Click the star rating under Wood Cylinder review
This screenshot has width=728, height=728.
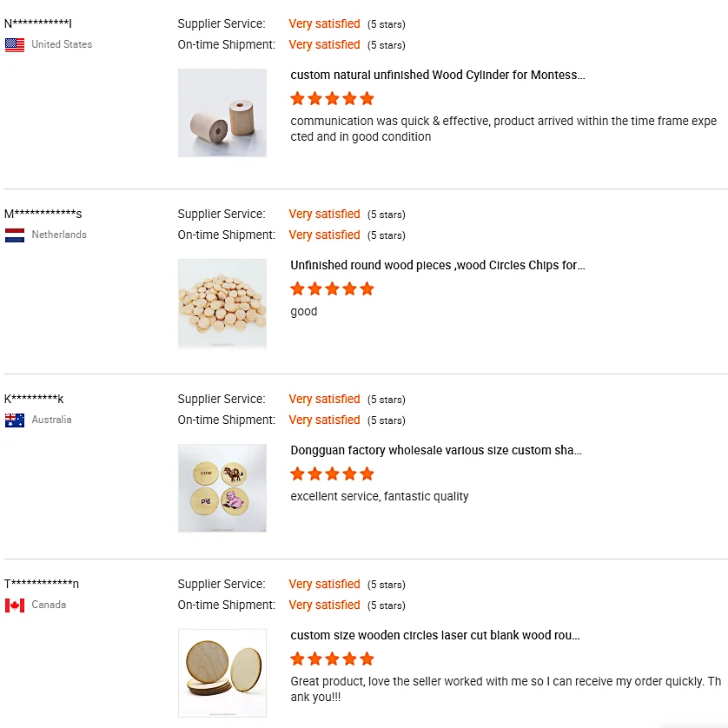(x=332, y=98)
